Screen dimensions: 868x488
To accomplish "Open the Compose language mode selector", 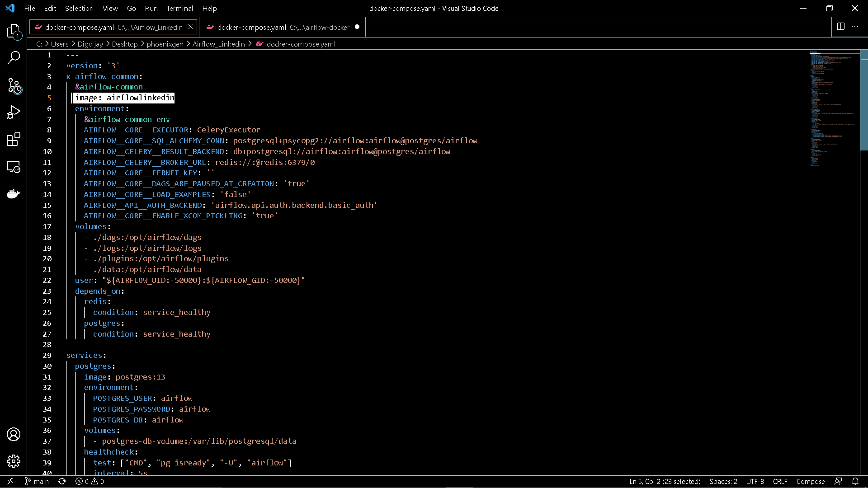I will point(810,481).
